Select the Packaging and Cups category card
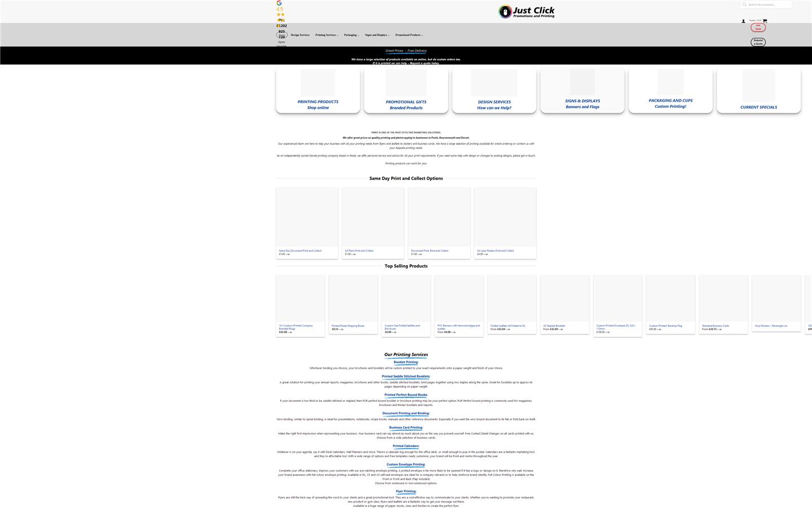Screen dimensions: 812x508 pos(670,91)
